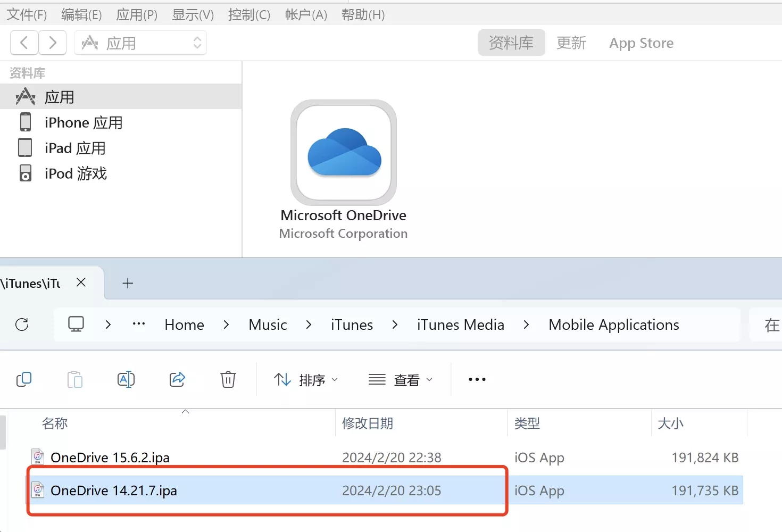Click the Rename toolbar icon
The image size is (782, 532).
(126, 379)
